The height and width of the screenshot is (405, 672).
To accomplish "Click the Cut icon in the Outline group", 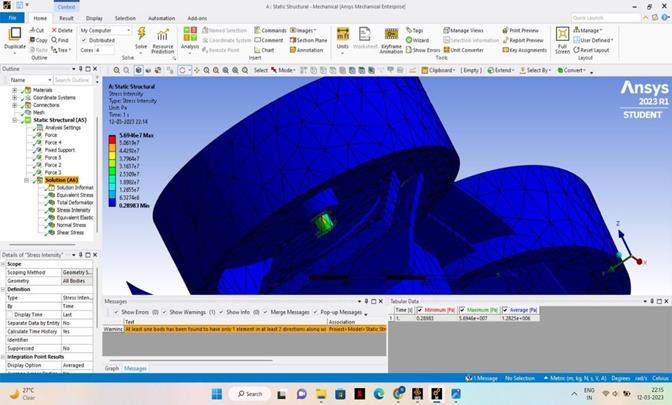I will coord(33,30).
